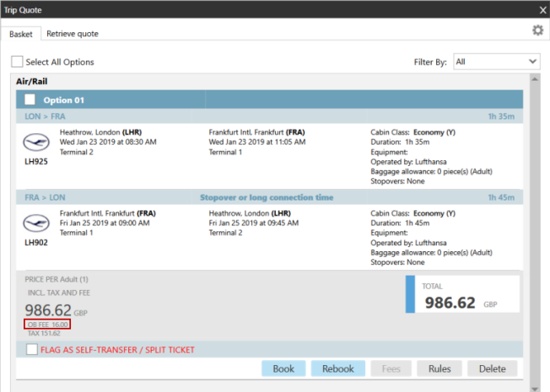Enable Flag as Self-Transfer / Split Ticket
The height and width of the screenshot is (392, 550).
pos(31,349)
